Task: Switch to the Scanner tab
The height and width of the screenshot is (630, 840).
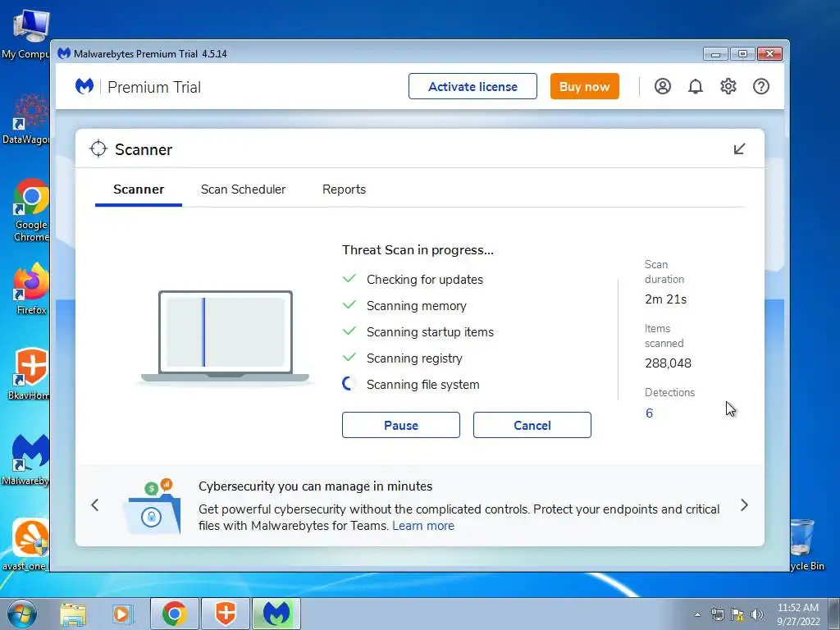Action: pos(139,189)
